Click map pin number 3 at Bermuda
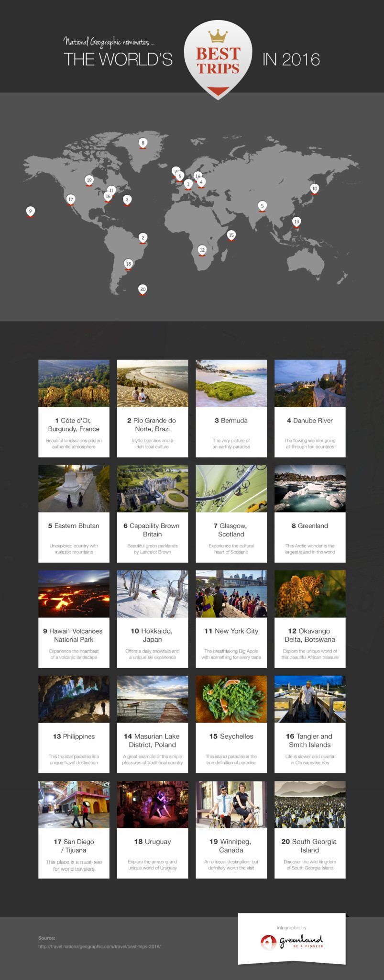Viewport: 384px width, 980px height. pyautogui.click(x=127, y=200)
